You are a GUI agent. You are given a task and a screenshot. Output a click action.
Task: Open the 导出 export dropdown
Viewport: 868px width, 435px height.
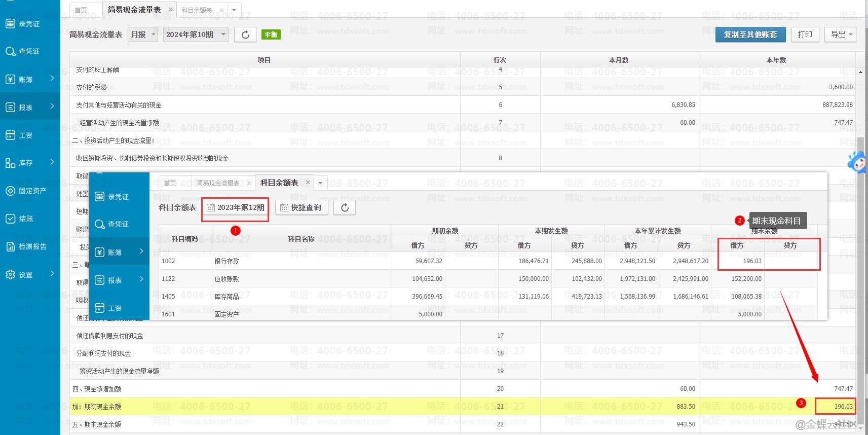[842, 34]
